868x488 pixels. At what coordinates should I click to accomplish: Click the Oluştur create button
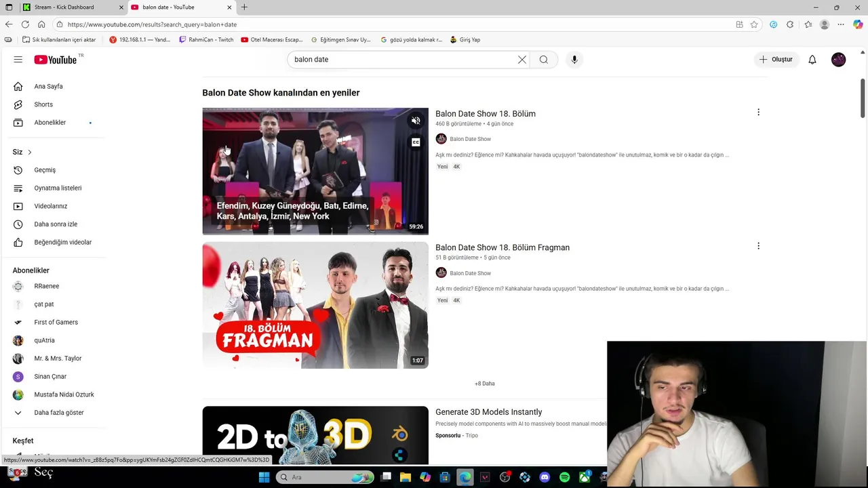[776, 60]
